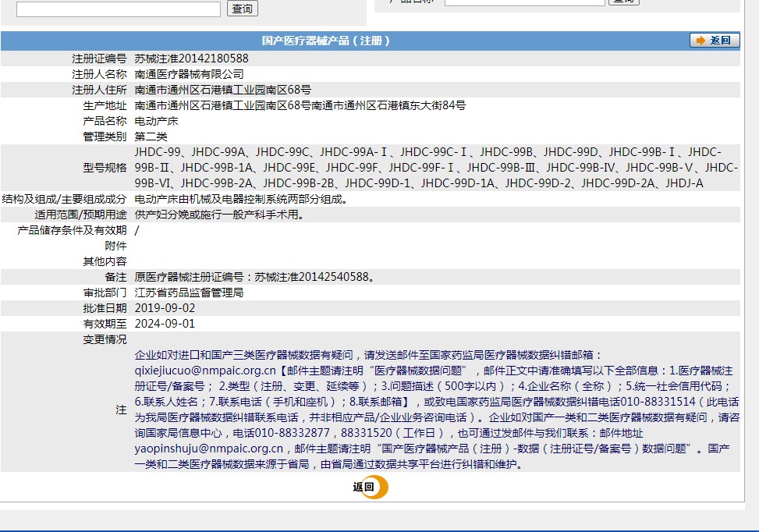Click intended use text 供产妇分娩或施行一般产科手术用
Viewport: 759px width, 532px height.
(x=219, y=215)
